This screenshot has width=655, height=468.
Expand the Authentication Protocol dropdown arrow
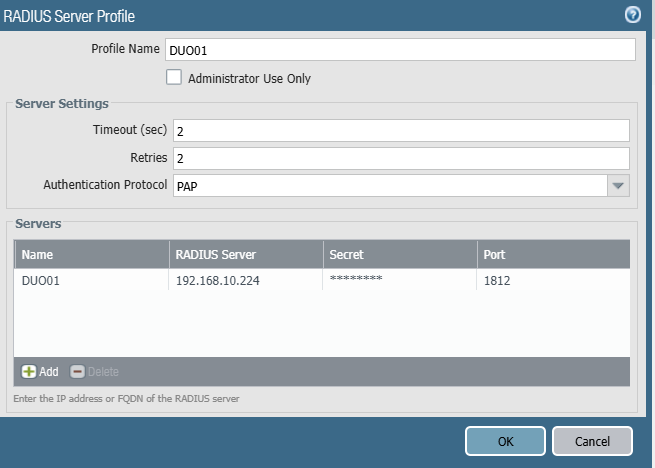[618, 186]
